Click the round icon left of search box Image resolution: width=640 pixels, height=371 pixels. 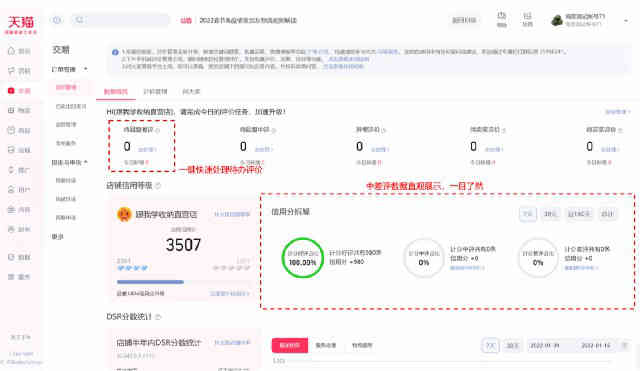coord(57,20)
